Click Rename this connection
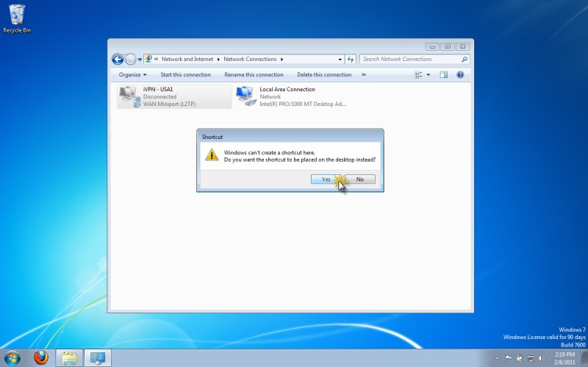The width and height of the screenshot is (588, 367). (254, 75)
